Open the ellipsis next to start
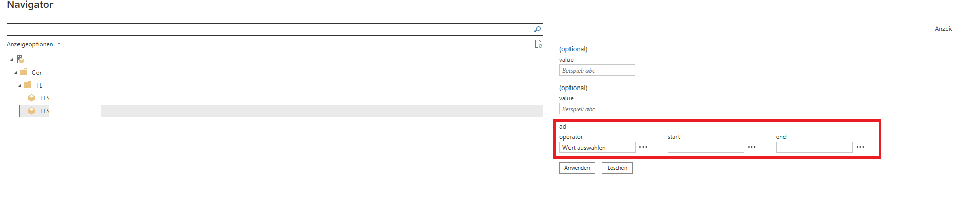Image resolution: width=980 pixels, height=208 pixels. click(752, 147)
